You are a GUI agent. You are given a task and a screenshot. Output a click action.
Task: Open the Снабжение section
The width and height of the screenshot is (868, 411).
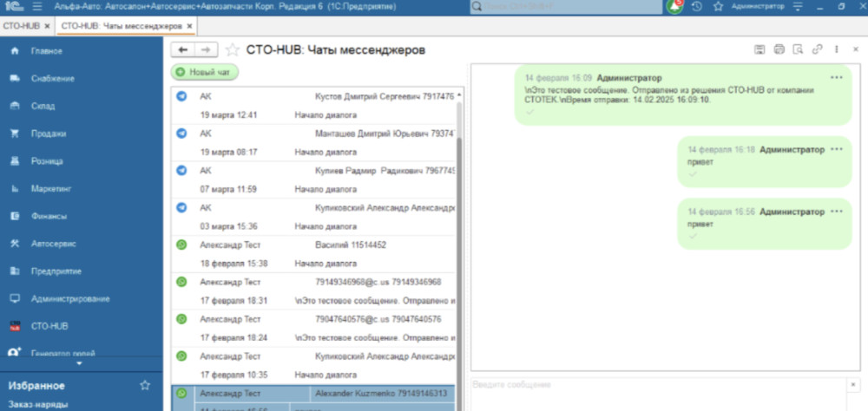coord(53,79)
